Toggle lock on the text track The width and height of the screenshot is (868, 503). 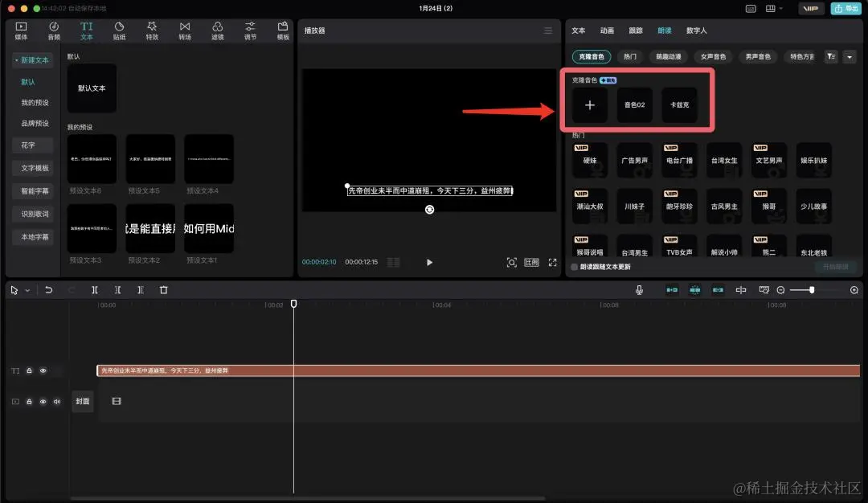pyautogui.click(x=30, y=370)
